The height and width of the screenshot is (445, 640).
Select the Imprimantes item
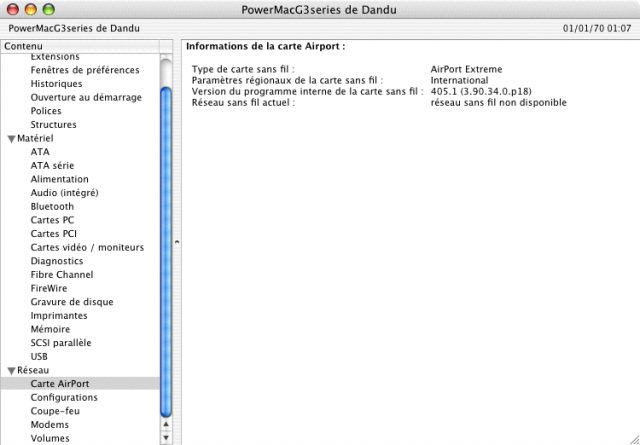59,316
